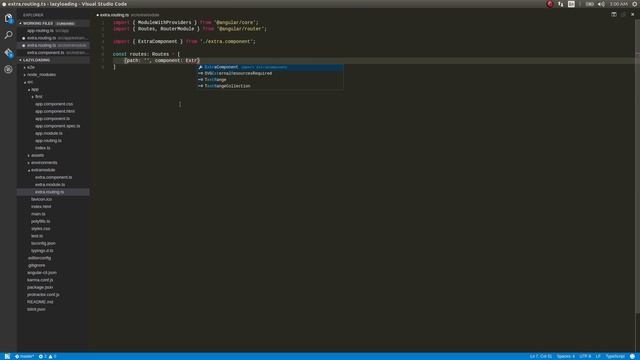Collapse the WORKING FILES section
The image size is (640, 360).
53,24
